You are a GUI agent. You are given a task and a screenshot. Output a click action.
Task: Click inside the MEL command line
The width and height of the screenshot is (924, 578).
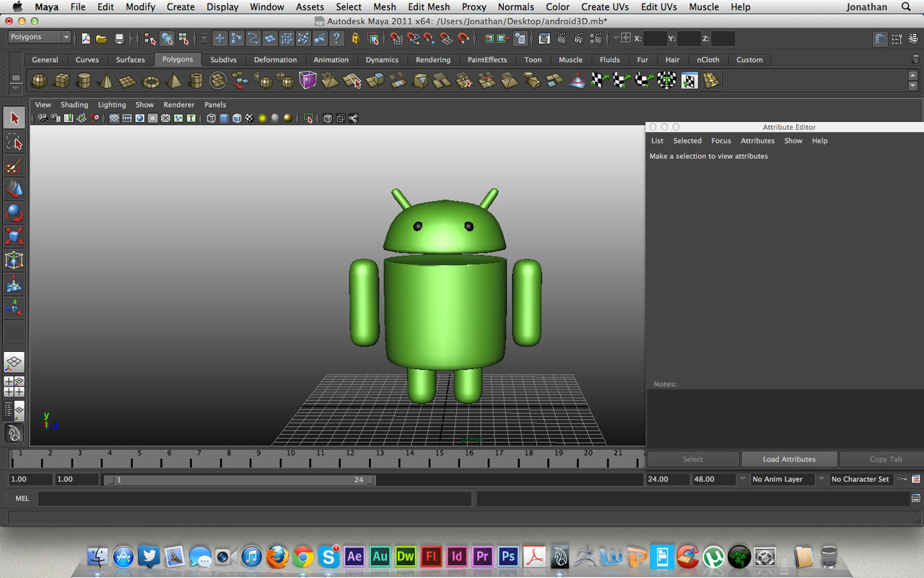coord(253,498)
